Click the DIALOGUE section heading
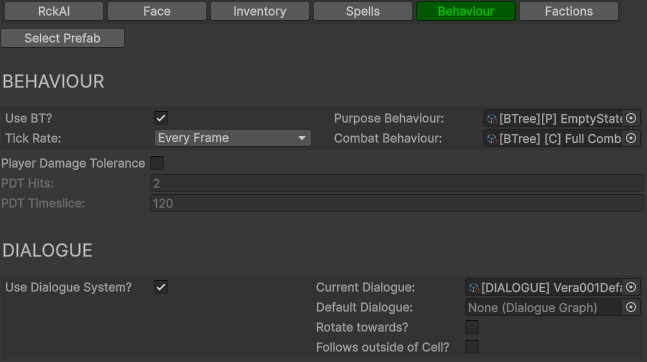The image size is (647, 362). pyautogui.click(x=47, y=251)
